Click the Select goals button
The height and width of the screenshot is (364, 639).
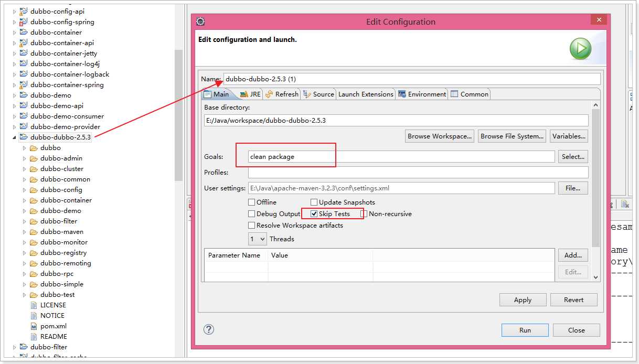click(x=573, y=156)
